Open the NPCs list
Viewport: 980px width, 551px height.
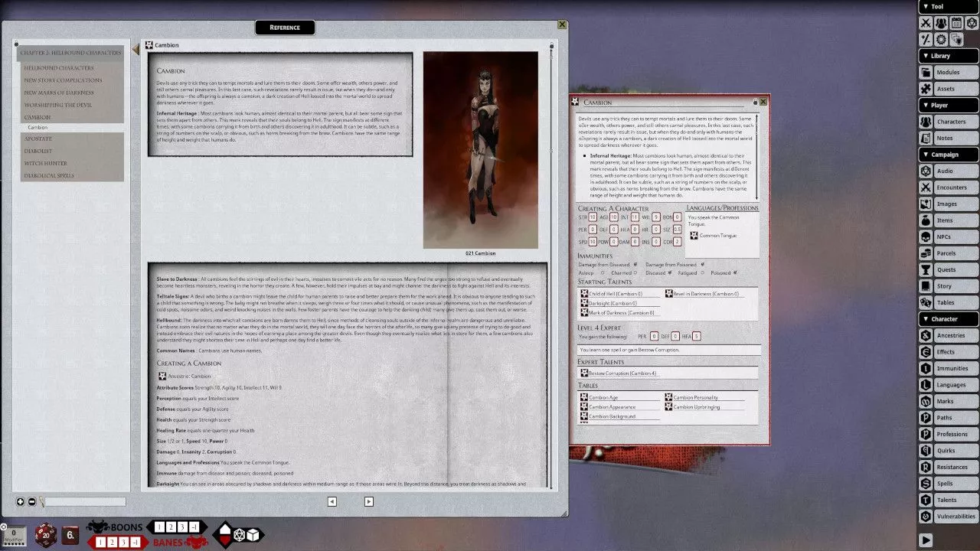tap(949, 237)
